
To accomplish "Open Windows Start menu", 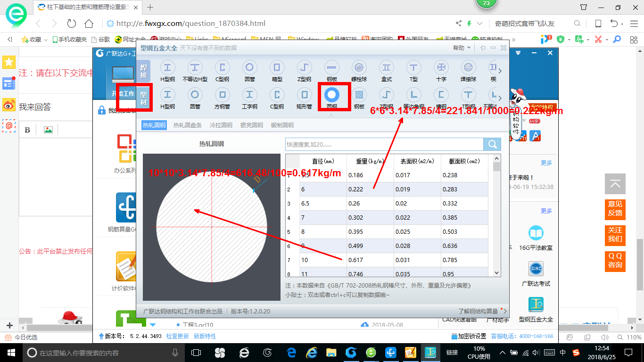I will [x=11, y=353].
